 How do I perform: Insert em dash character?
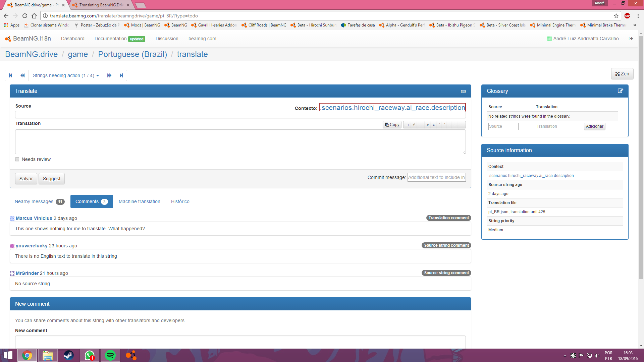[x=462, y=125]
